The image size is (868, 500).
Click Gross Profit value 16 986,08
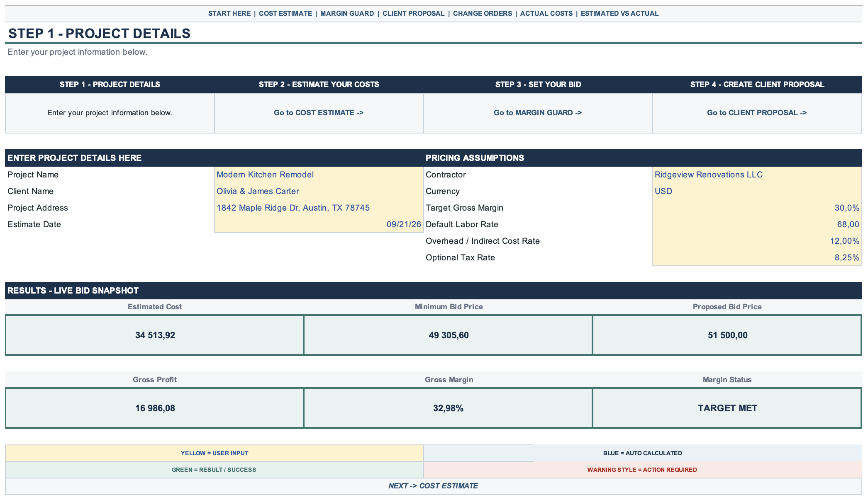click(x=155, y=408)
